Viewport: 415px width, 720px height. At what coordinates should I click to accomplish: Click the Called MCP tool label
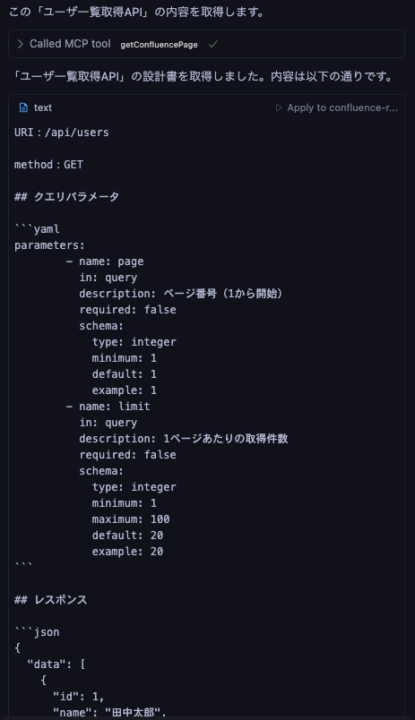tap(70, 44)
